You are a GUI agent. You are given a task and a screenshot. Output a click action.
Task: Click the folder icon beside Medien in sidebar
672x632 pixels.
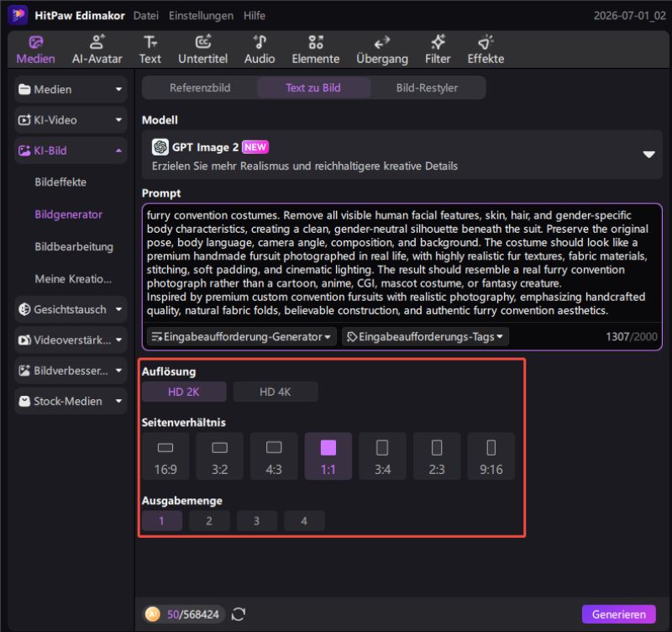(x=24, y=89)
